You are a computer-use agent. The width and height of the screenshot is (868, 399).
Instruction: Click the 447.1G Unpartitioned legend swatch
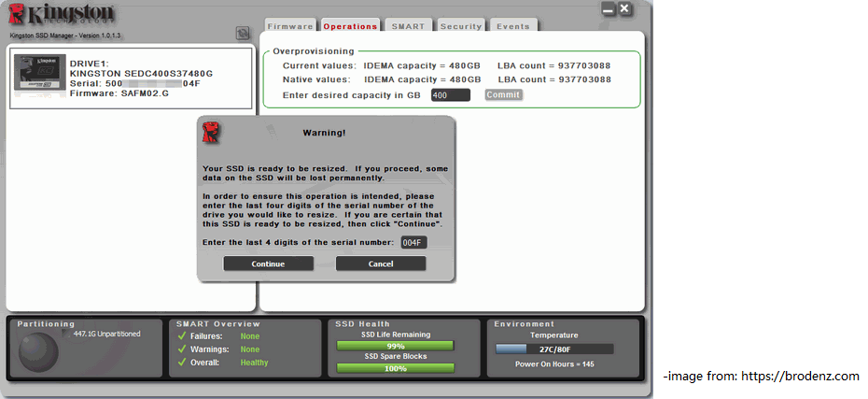coord(66,334)
